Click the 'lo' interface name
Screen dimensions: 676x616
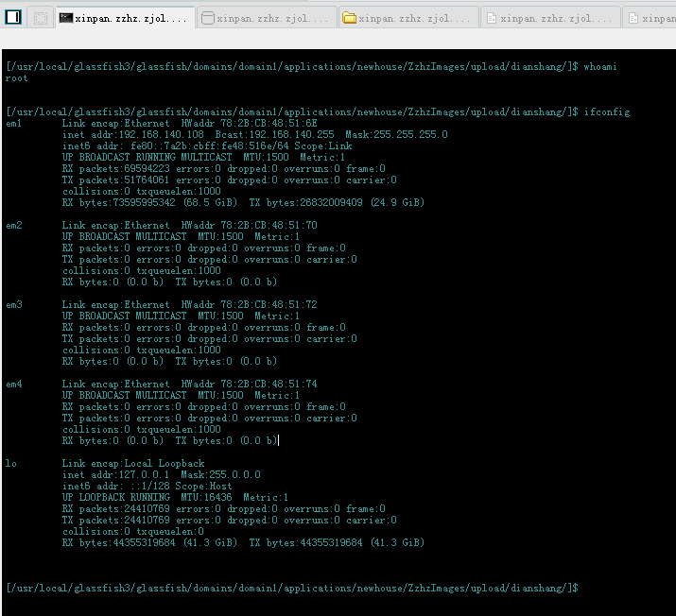pos(10,463)
